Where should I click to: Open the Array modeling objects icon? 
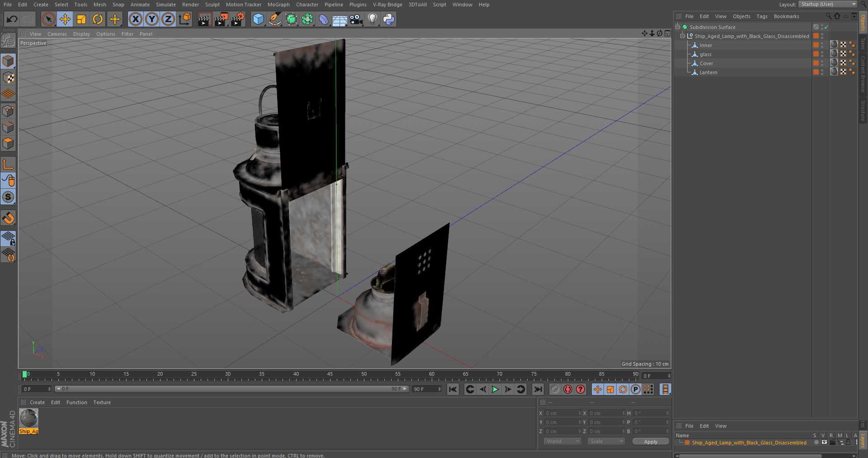tap(307, 19)
